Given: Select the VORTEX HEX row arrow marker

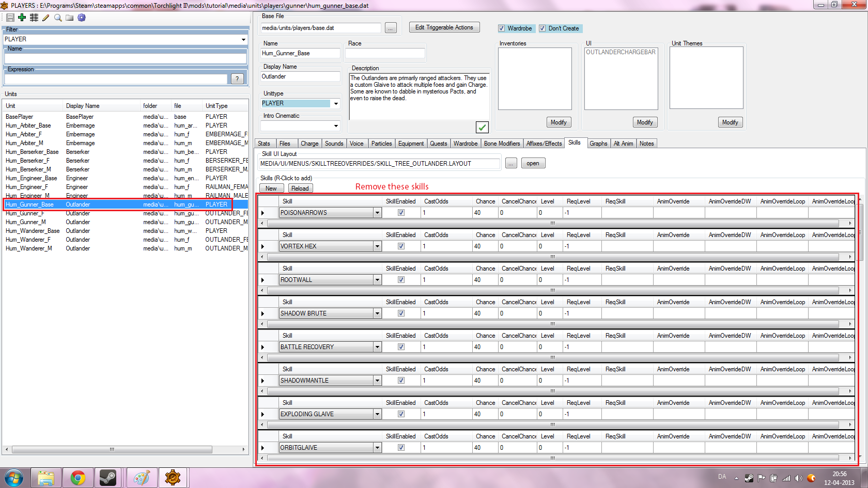Looking at the screenshot, I should [x=263, y=246].
